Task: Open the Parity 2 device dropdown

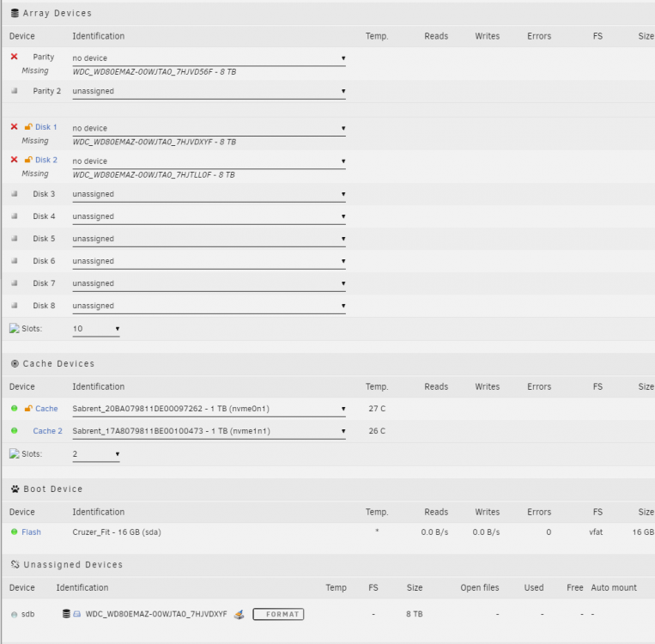Action: (209, 92)
